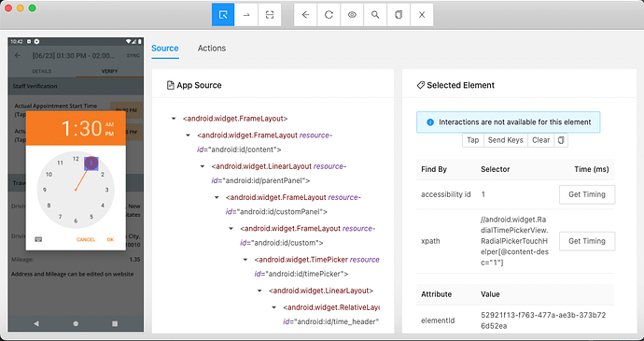
Task: Collapse root android.widget.FrameLayout node
Action: 174,119
